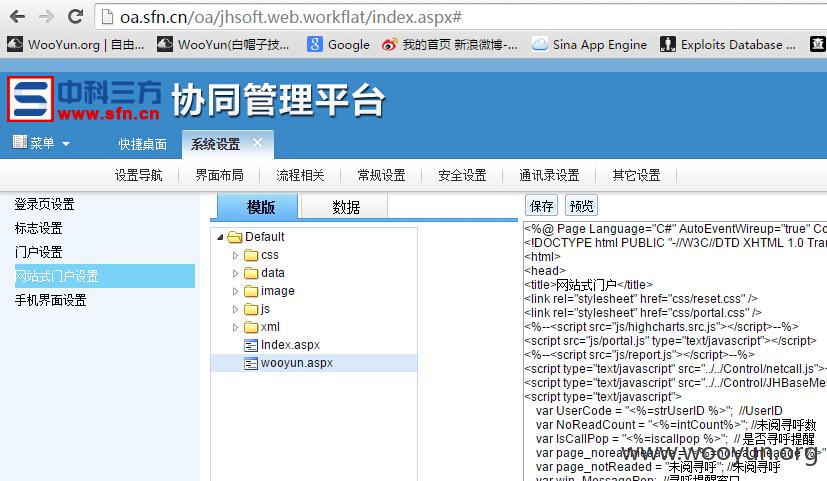Open WooYun(白帽子技... bookmark

click(224, 45)
